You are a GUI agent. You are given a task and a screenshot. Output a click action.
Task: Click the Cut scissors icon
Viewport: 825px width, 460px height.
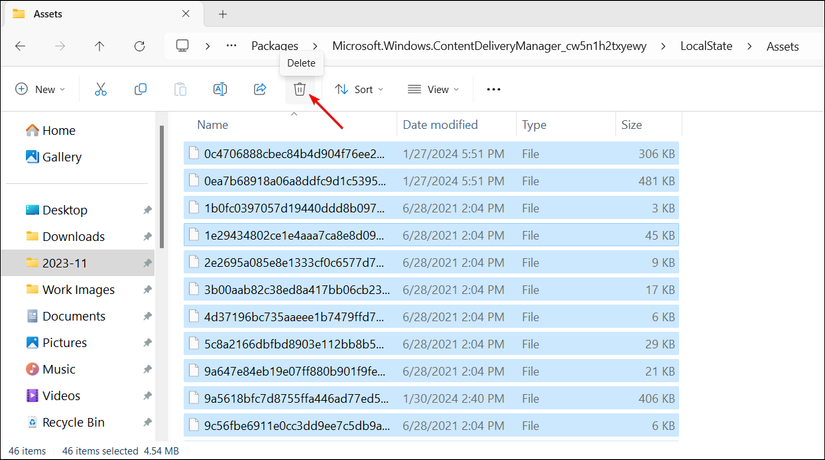pos(100,89)
